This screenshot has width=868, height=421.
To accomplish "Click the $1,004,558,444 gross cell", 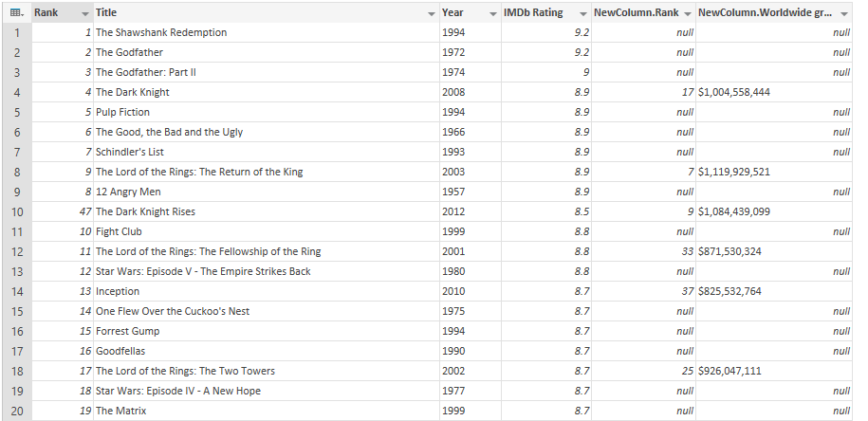I will click(734, 92).
